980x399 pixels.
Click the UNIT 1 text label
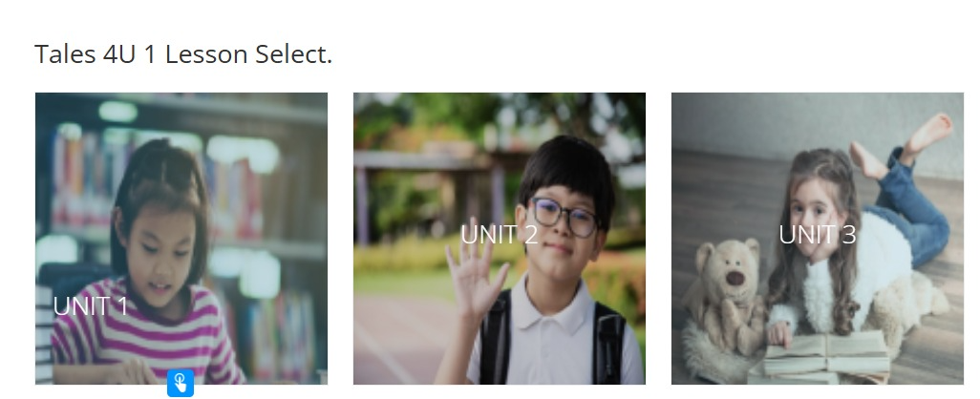[x=91, y=306]
